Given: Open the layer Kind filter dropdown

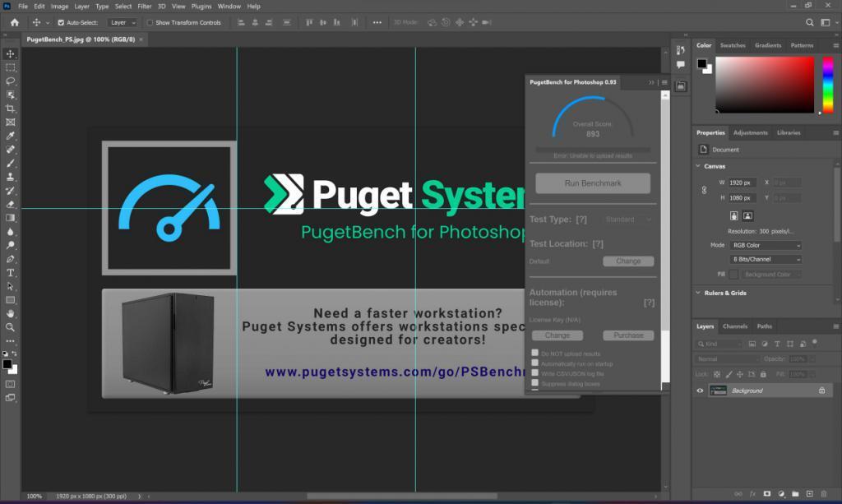Looking at the screenshot, I should point(719,344).
